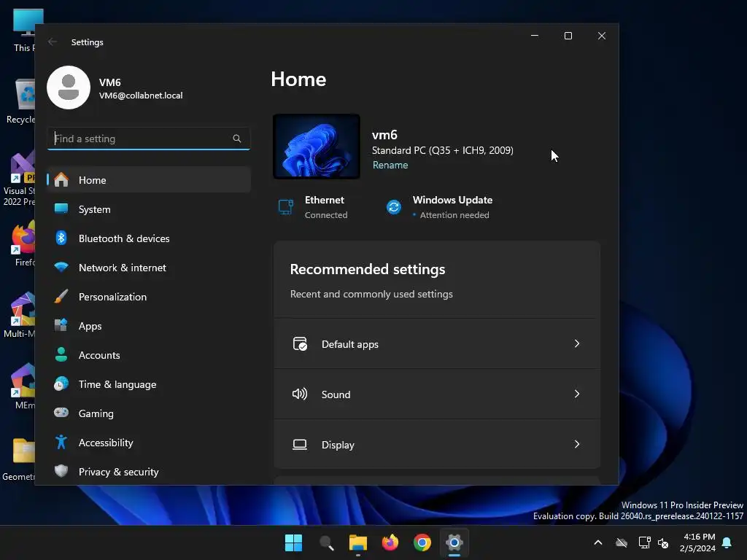Click the System monitor icon
Image resolution: width=747 pixels, height=560 pixels.
pos(61,209)
